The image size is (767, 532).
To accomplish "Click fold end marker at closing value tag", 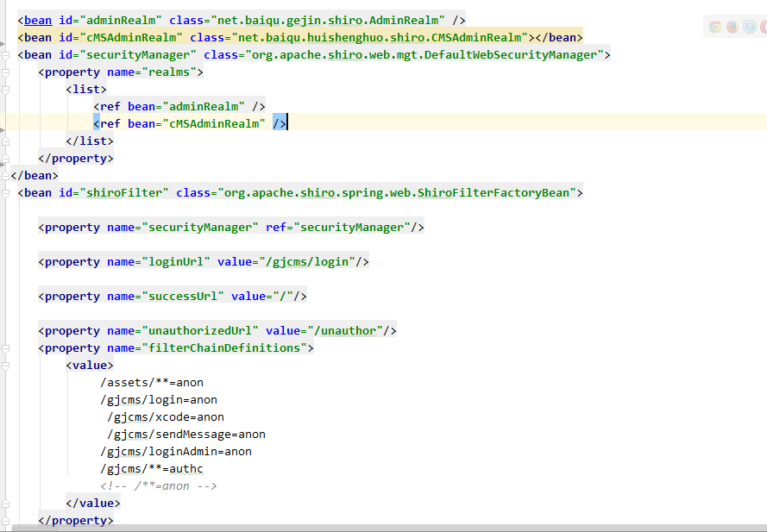I will click(x=6, y=504).
